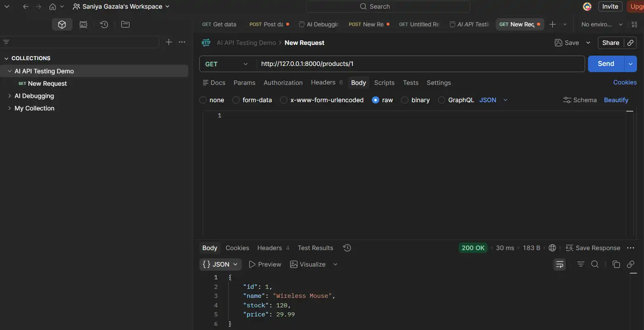Open the Test Results response tab
Viewport: 644px width, 330px height.
tap(315, 248)
